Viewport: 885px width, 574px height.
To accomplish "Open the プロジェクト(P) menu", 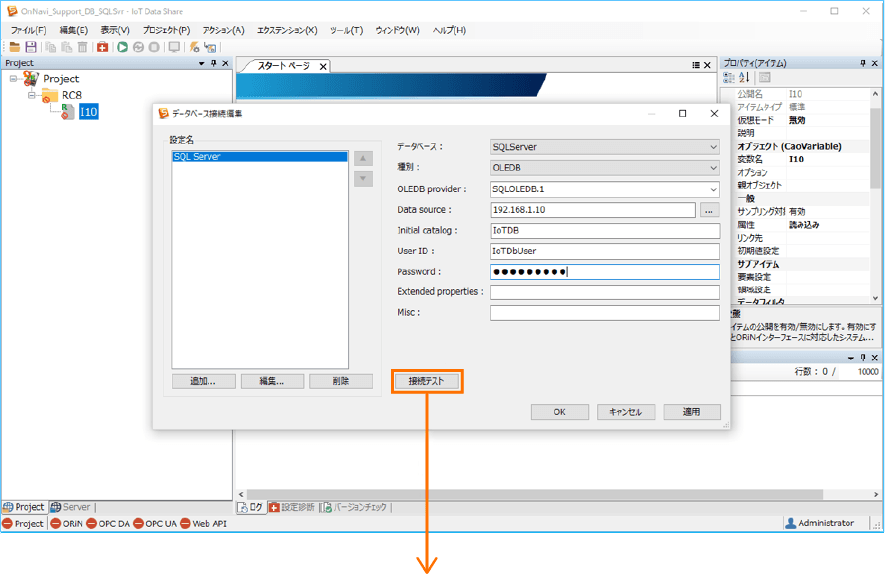I will pos(167,30).
